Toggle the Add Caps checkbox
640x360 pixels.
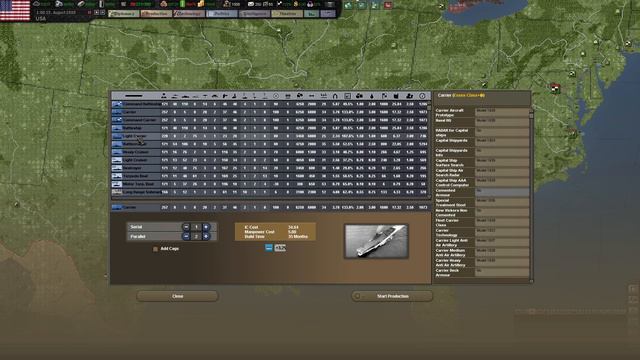point(155,249)
